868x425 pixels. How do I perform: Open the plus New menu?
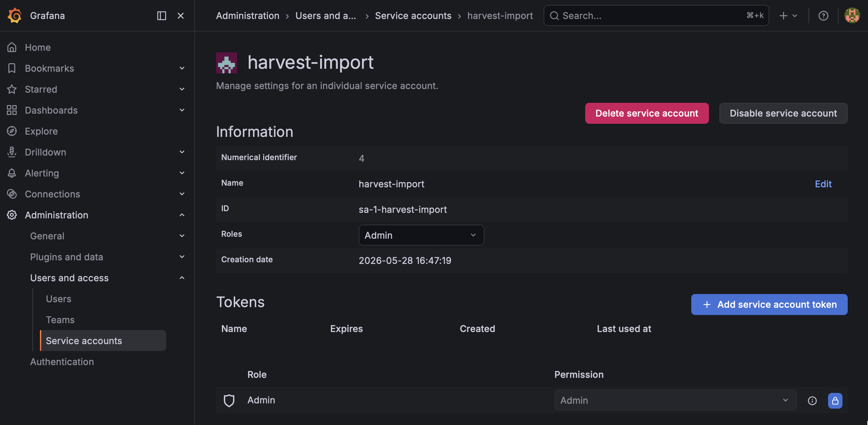[x=788, y=15]
